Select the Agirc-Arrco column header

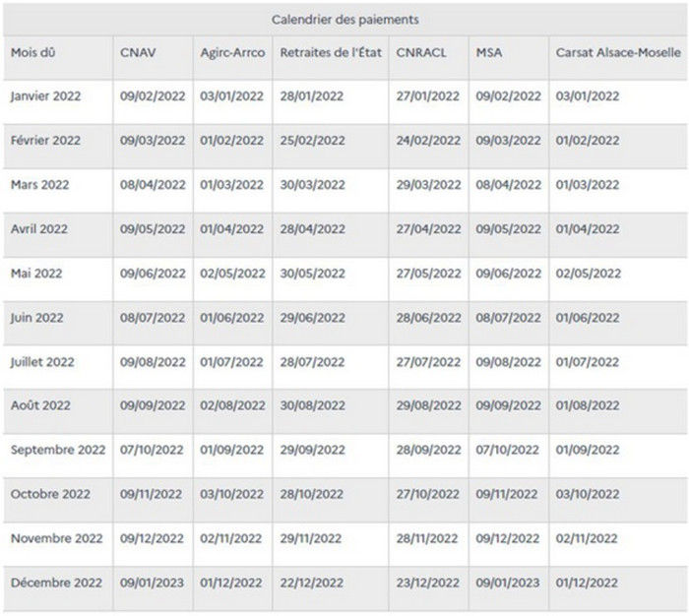(x=232, y=53)
